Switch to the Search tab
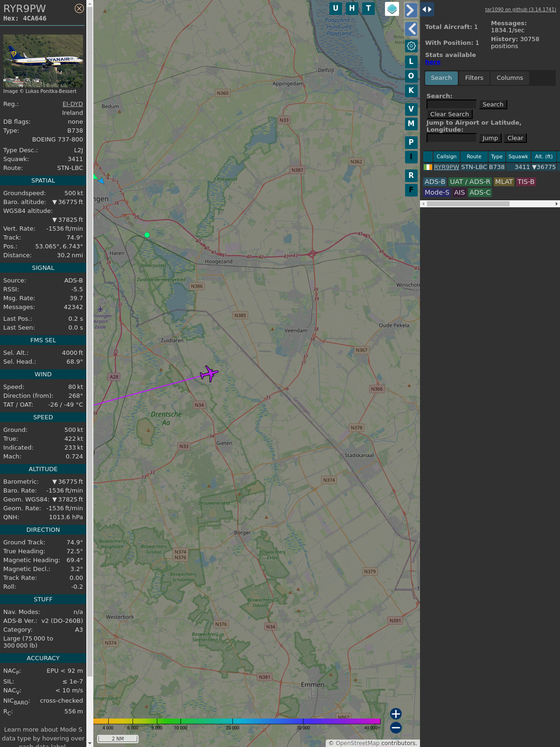560x747 pixels. [441, 78]
